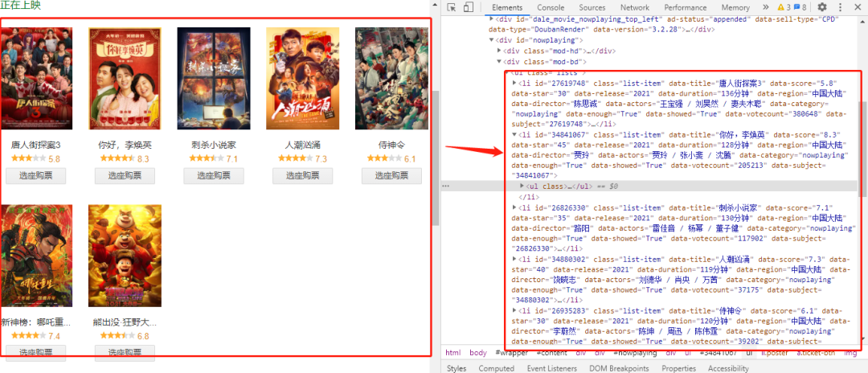This screenshot has height=373, width=868.
Task: Show more DevTools tabs with the chevron
Action: coord(766,7)
